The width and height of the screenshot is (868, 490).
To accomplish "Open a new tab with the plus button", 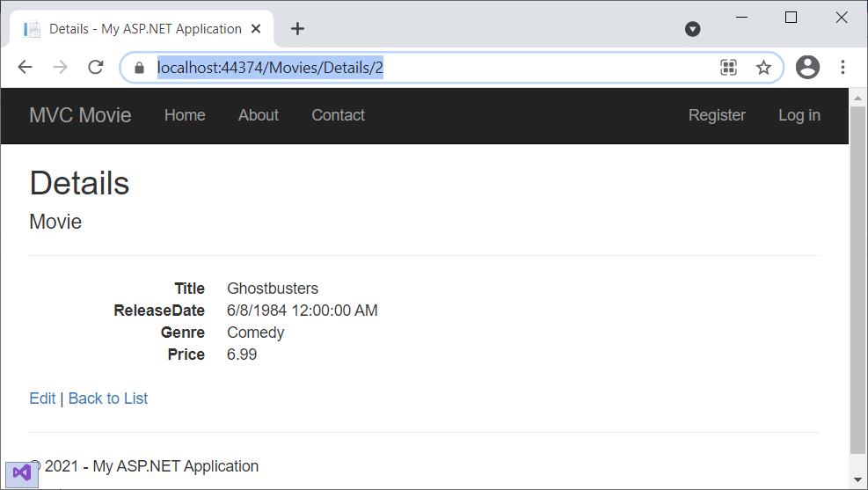I will (297, 29).
